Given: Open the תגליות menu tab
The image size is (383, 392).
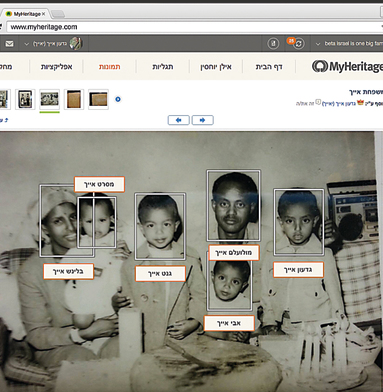Looking at the screenshot, I should click(x=163, y=67).
